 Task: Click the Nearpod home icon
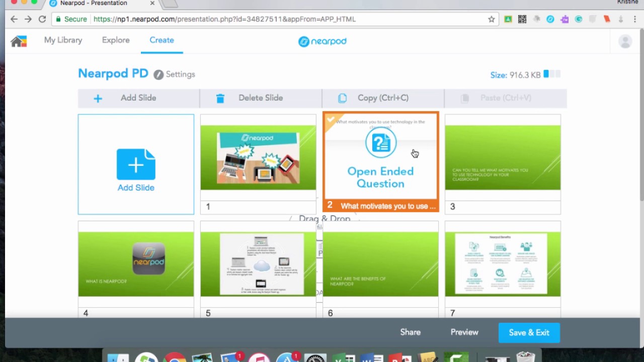pos(19,41)
